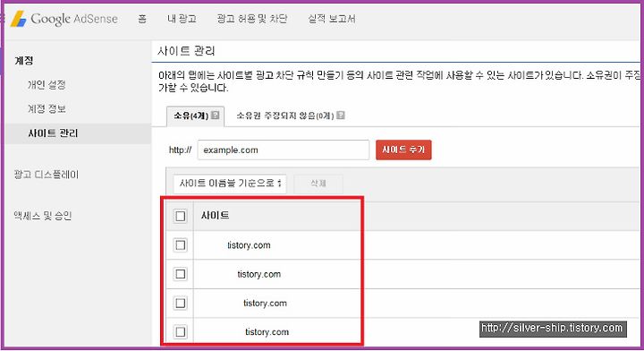
Task: Open help icon next to 소유(4개) tab
Action: pos(215,116)
